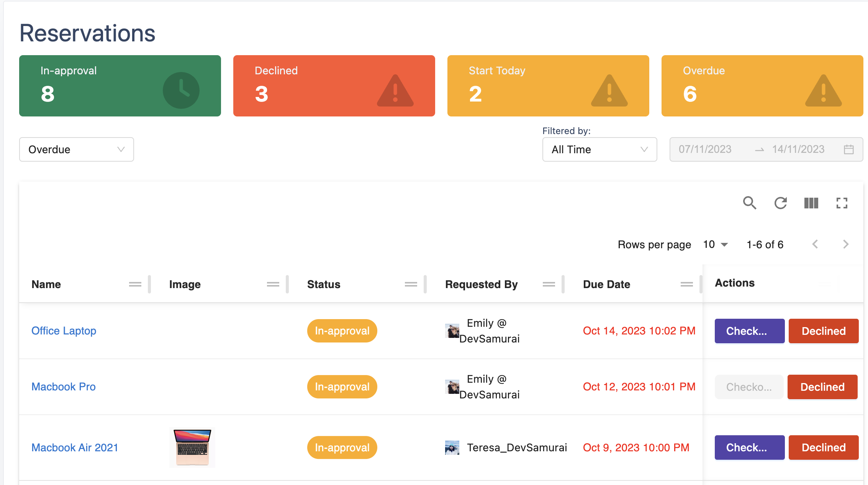Open the Office Laptop reservation link

[64, 331]
